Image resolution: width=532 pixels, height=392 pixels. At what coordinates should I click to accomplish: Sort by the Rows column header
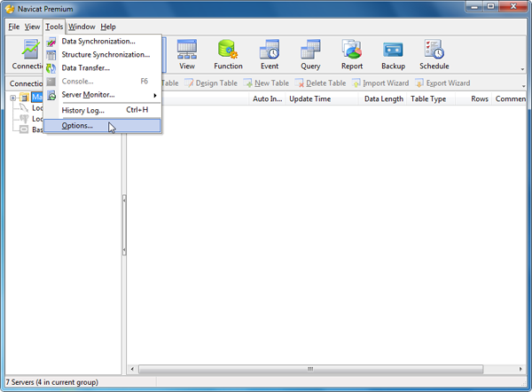(x=473, y=98)
